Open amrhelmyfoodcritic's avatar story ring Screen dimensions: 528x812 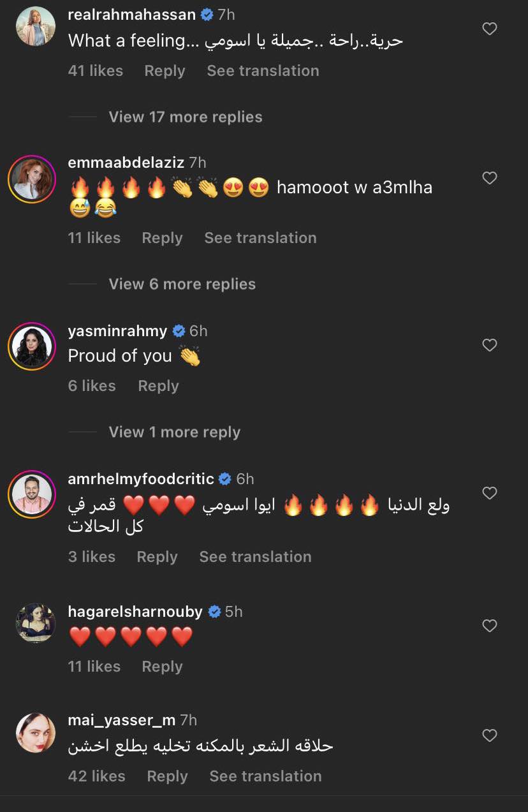point(32,494)
